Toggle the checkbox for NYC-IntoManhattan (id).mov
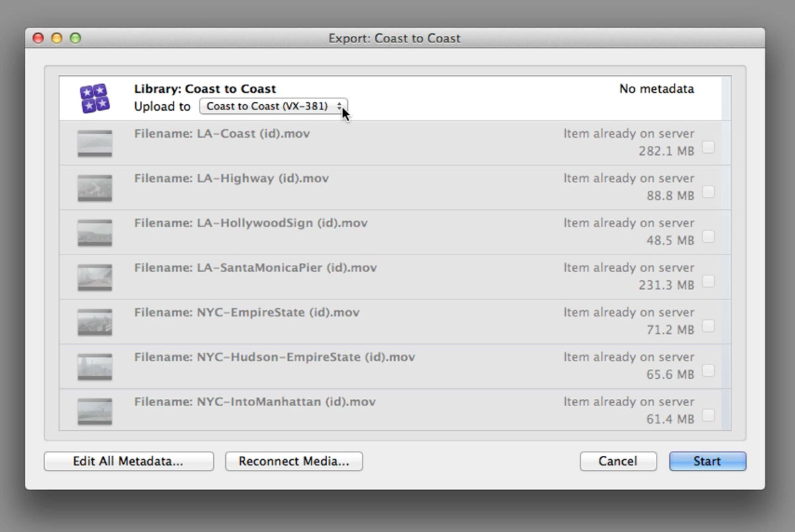Screen dimensions: 795x532 [x=708, y=415]
